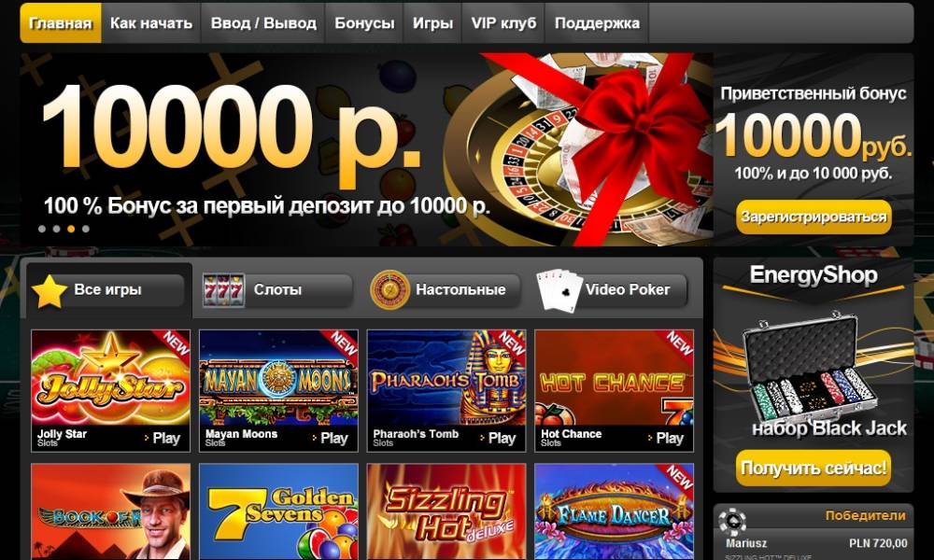The width and height of the screenshot is (934, 560).
Task: Click the Получить сейчас! button
Action: click(814, 468)
